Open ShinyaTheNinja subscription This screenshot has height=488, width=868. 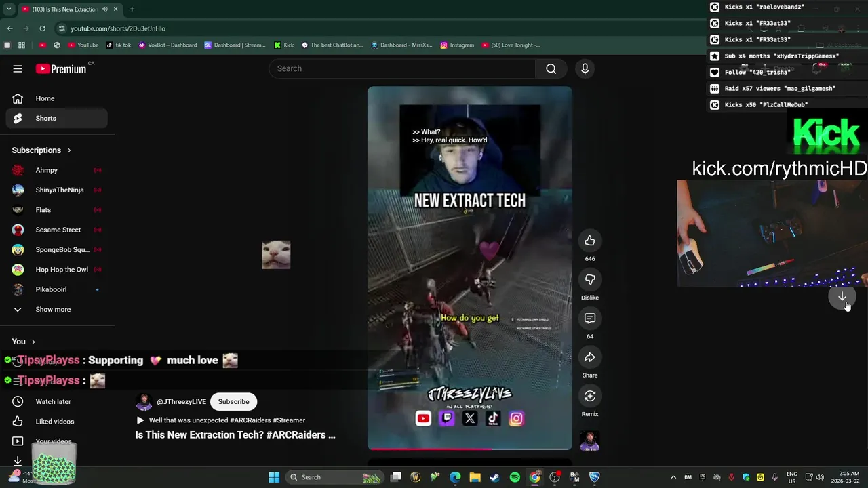(x=57, y=190)
